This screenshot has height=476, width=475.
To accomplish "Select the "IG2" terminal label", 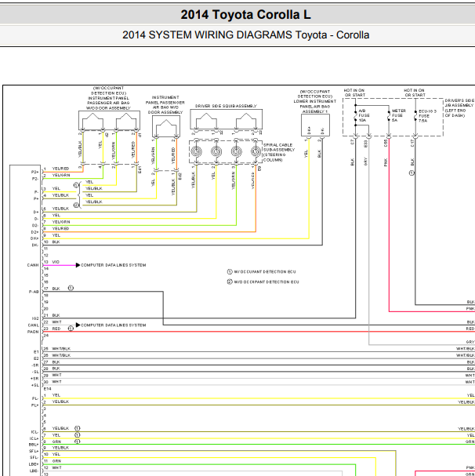I will [x=35, y=318].
